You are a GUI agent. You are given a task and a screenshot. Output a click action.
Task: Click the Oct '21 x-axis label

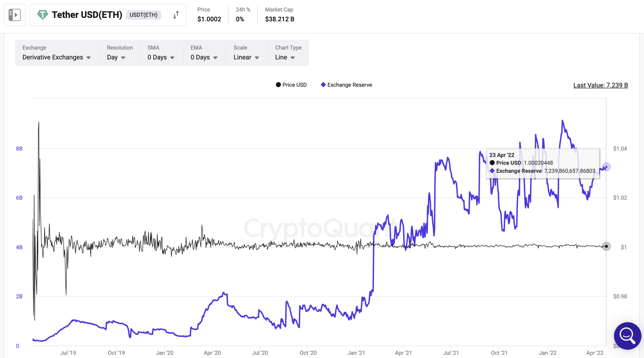tap(499, 353)
